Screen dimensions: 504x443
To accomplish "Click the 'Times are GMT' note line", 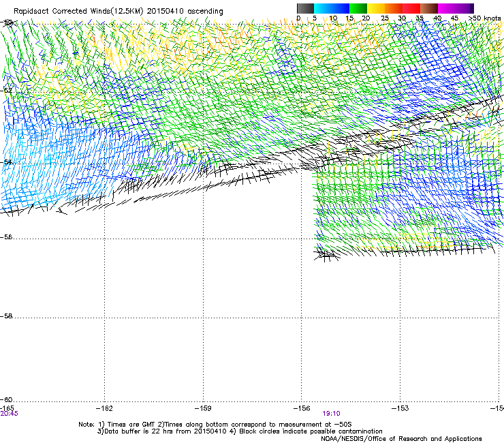I will pyautogui.click(x=215, y=425).
